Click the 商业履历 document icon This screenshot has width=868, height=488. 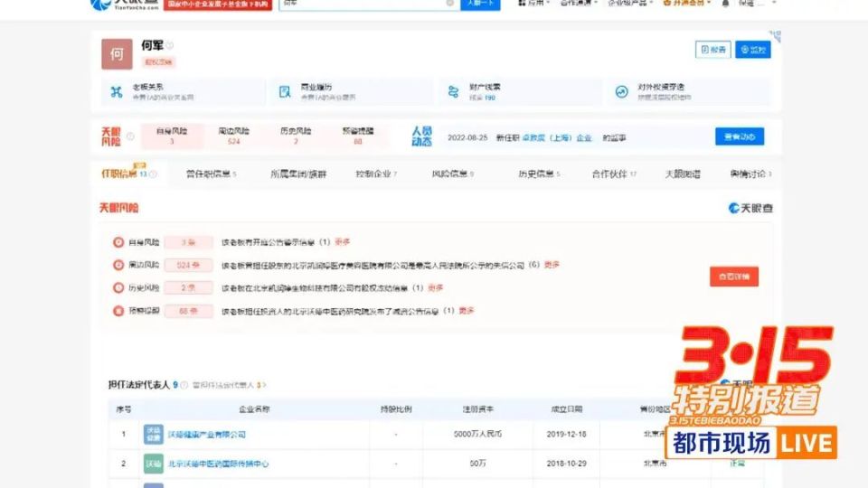(285, 91)
